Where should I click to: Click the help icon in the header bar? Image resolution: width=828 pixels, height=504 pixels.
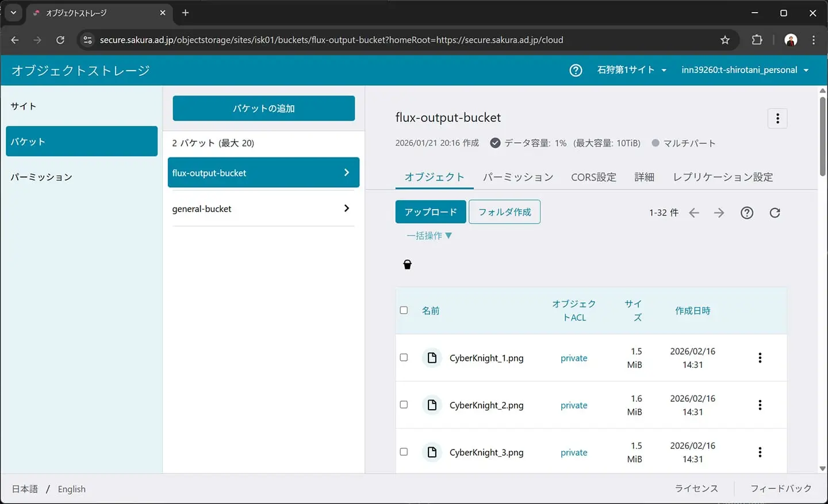[576, 70]
